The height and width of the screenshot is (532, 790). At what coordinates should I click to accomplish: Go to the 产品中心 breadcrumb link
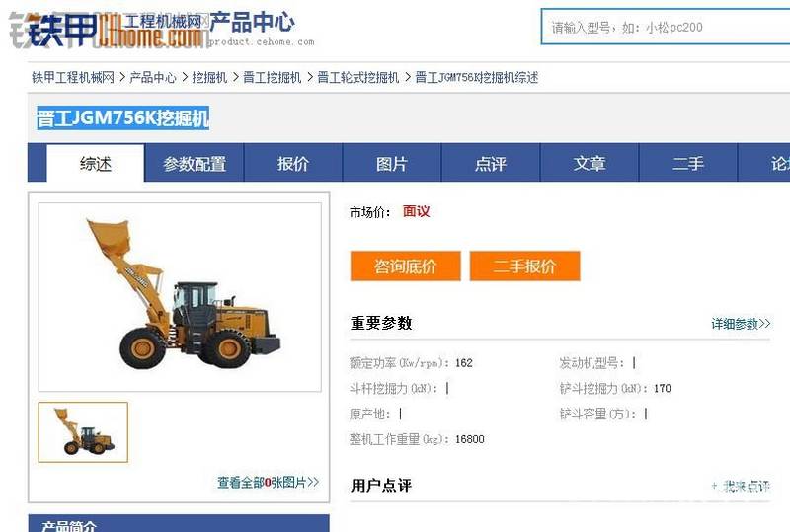[x=153, y=78]
